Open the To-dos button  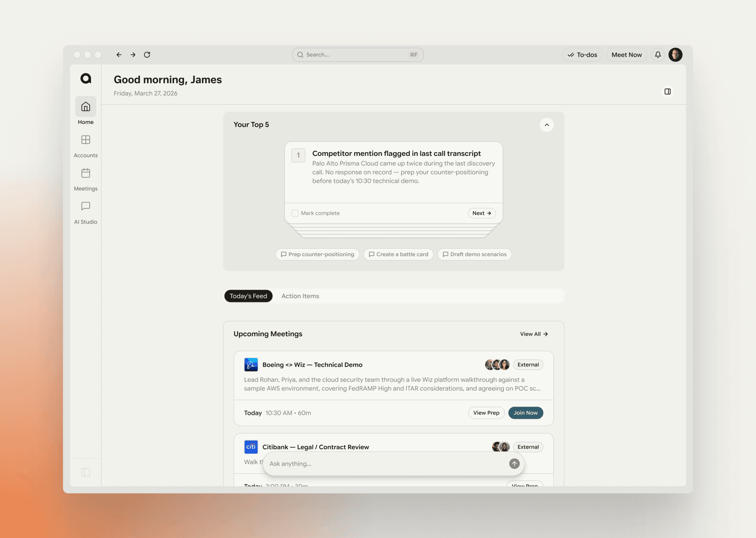[x=582, y=55]
